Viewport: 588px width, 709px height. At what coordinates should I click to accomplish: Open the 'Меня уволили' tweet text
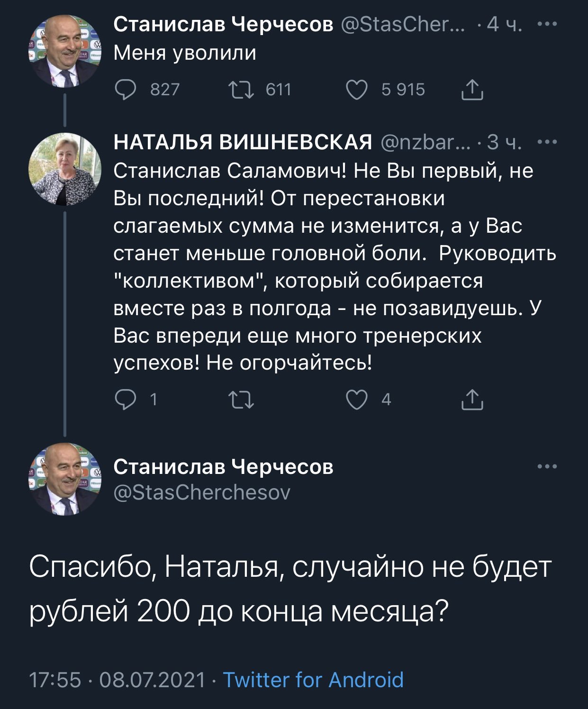185,53
